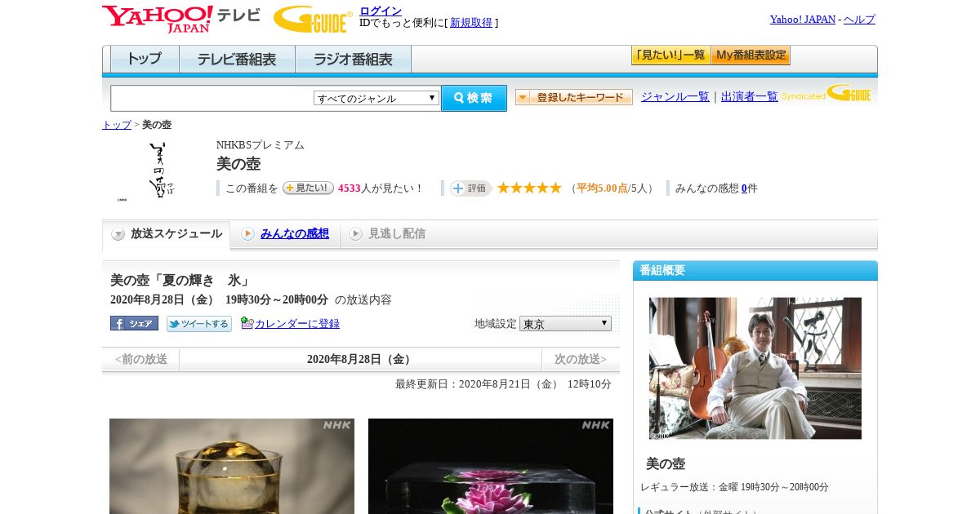
Task: Click the whisky glass ice ball thumbnail
Action: [232, 466]
